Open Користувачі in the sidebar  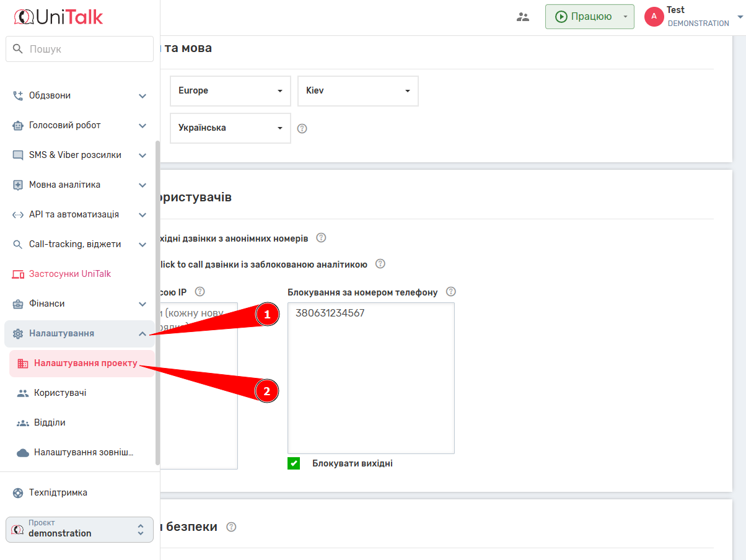coord(60,393)
